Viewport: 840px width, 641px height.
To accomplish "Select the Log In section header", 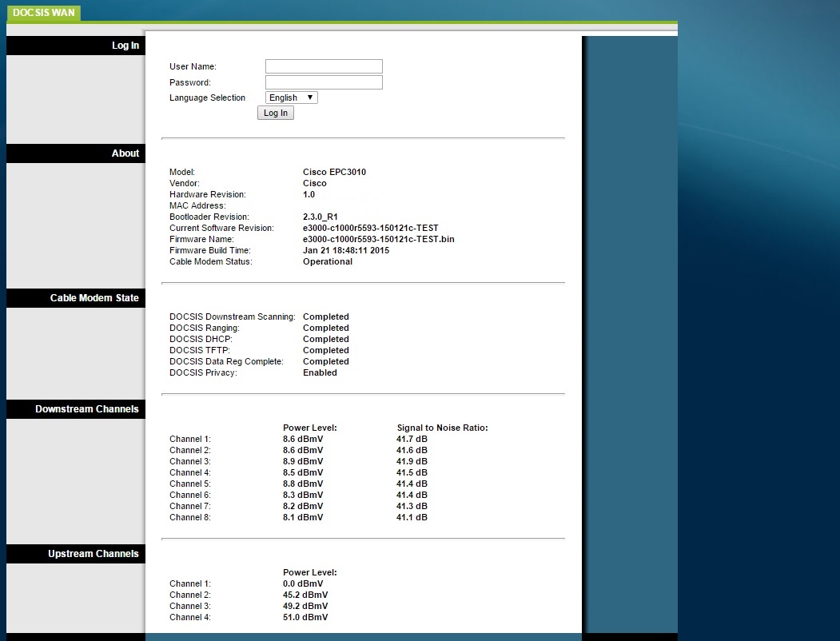I will click(x=76, y=46).
